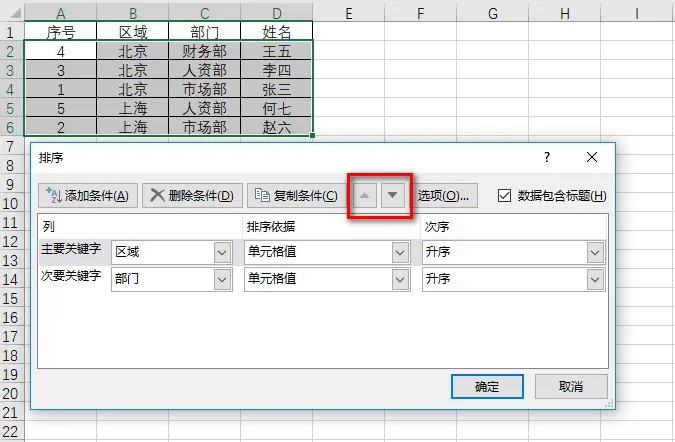Click the Add Condition (添加条件) button
The height and width of the screenshot is (442, 675).
[88, 196]
